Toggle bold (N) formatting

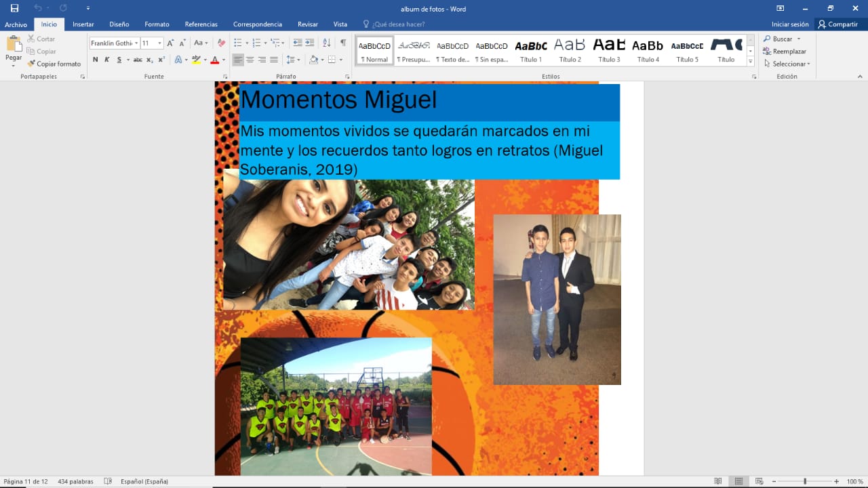(x=96, y=60)
